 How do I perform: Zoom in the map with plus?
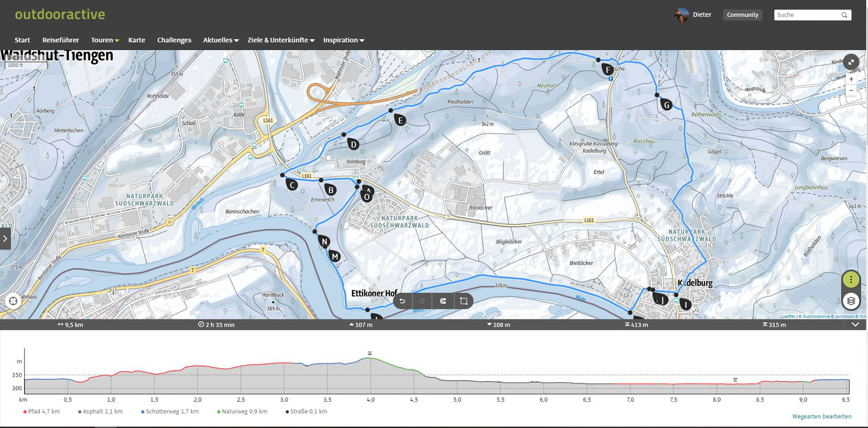(x=851, y=79)
